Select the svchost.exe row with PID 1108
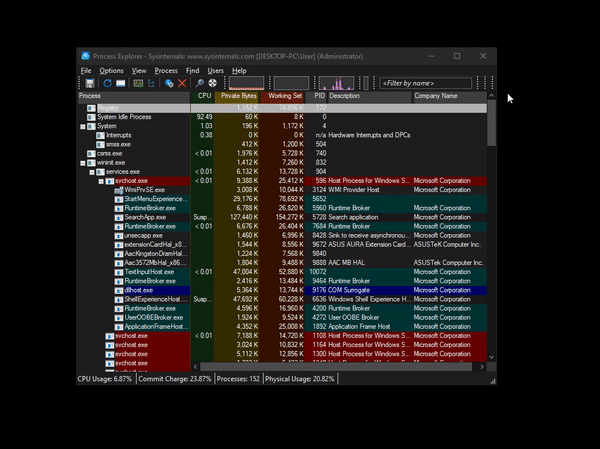 coord(282,336)
